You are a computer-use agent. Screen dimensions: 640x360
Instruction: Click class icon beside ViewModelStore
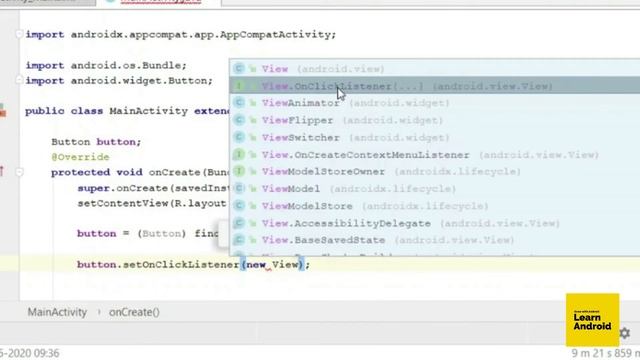tap(239, 206)
